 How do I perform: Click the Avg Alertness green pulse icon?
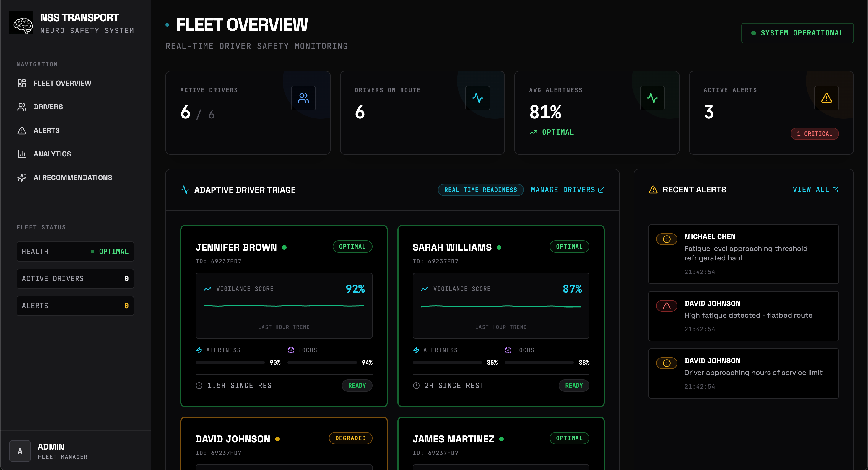click(652, 98)
